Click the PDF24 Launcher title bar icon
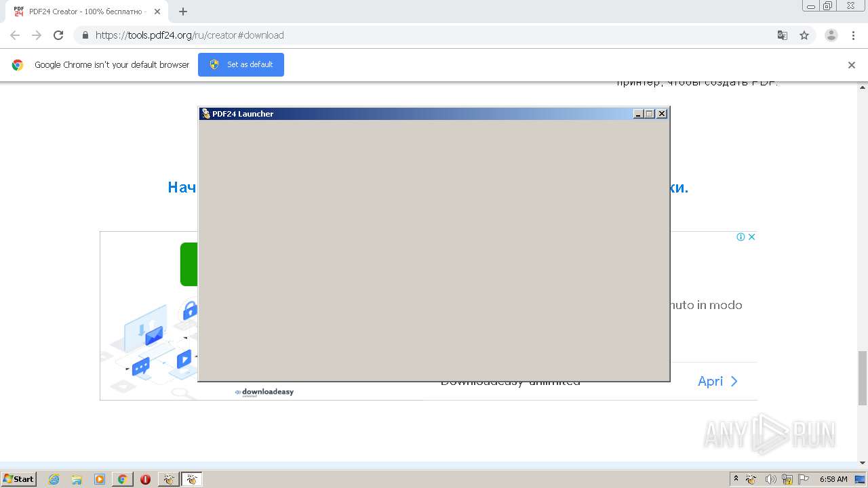868x488 pixels. tap(205, 114)
